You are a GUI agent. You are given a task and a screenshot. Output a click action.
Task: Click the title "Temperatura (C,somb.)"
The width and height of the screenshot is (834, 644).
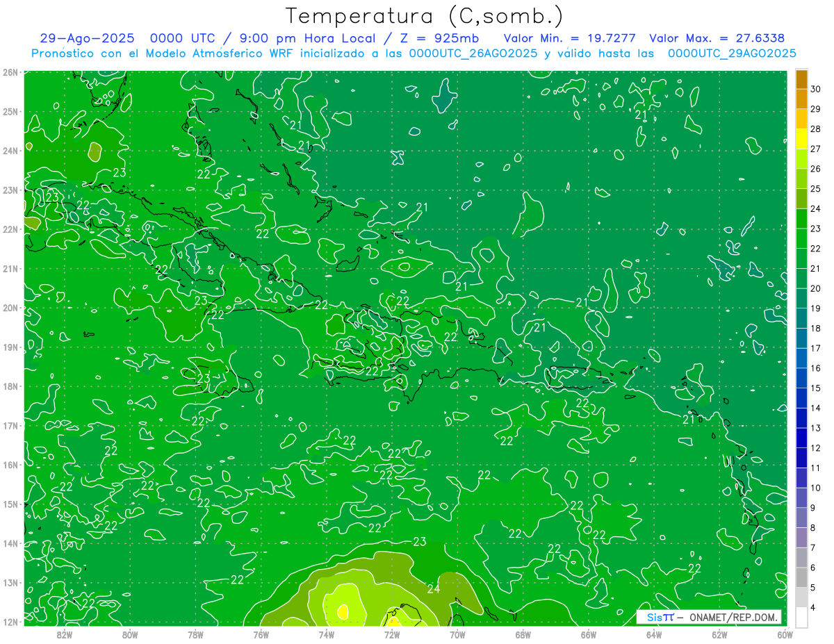pyautogui.click(x=425, y=15)
